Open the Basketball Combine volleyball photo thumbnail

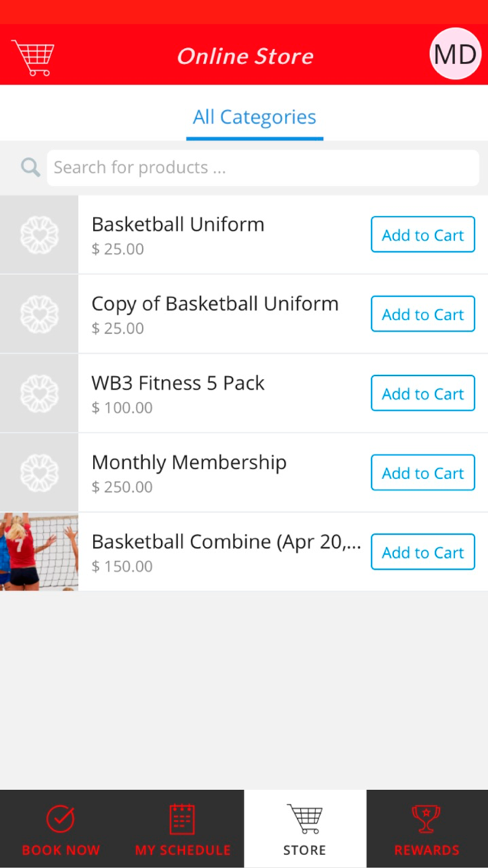coord(39,552)
